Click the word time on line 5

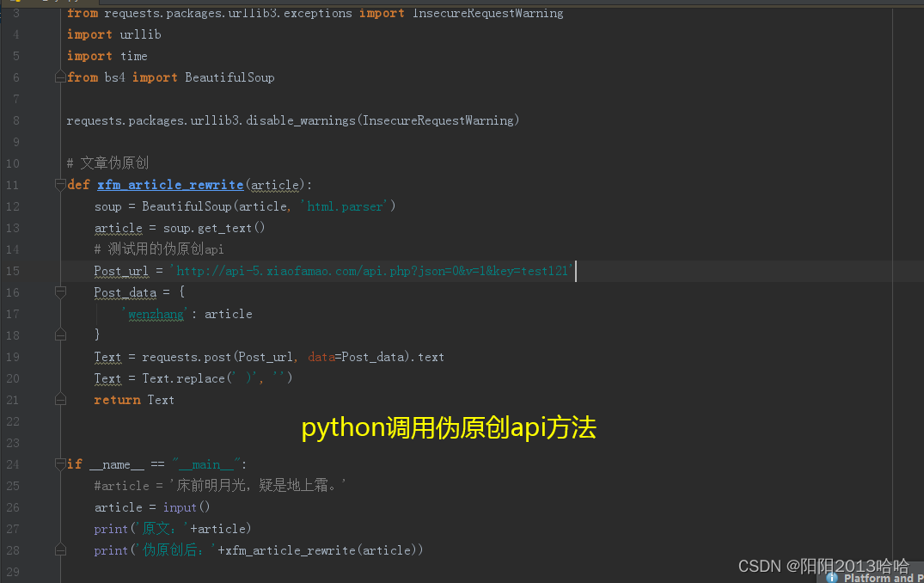(134, 56)
